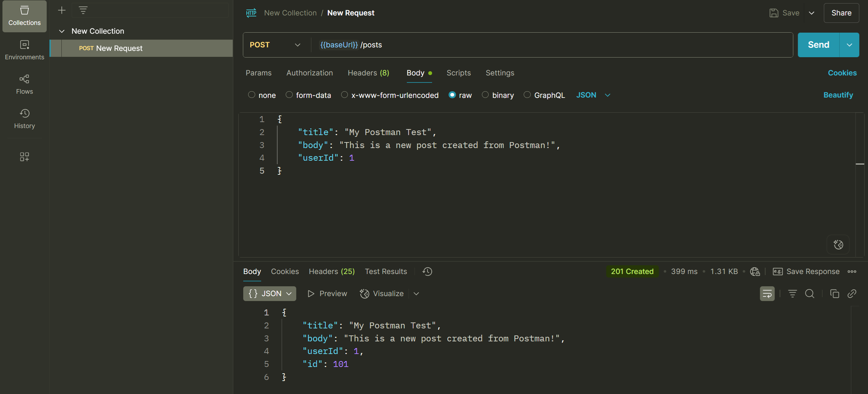Open the Visualize options dropdown chevron
Viewport: 868px width, 394px height.
416,294
